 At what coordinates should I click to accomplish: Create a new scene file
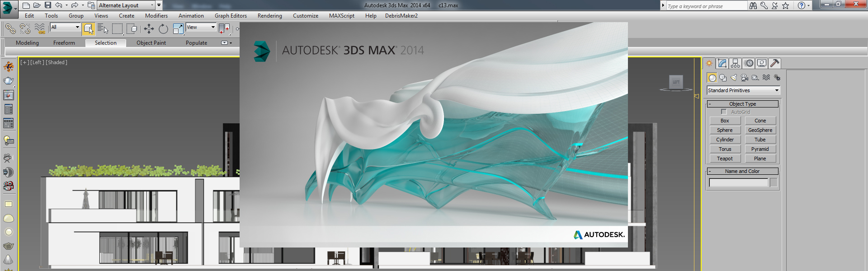[26, 5]
